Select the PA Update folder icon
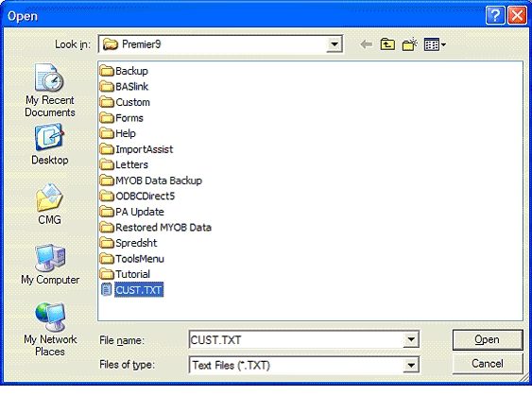Screen dimensions: 532x396 pos(107,212)
